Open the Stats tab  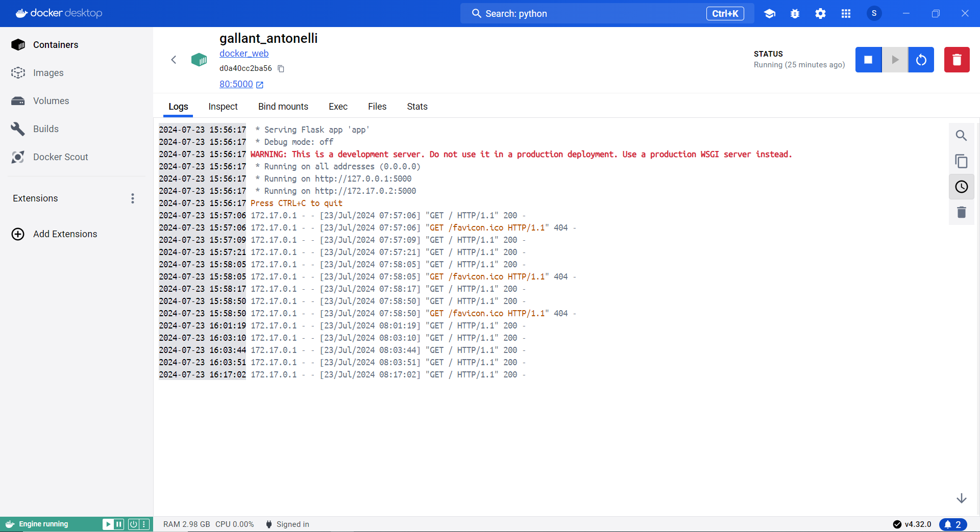pos(417,107)
